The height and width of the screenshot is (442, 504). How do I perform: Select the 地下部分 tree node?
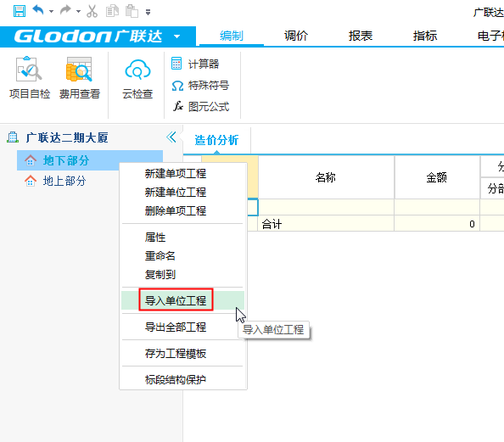pyautogui.click(x=90, y=160)
